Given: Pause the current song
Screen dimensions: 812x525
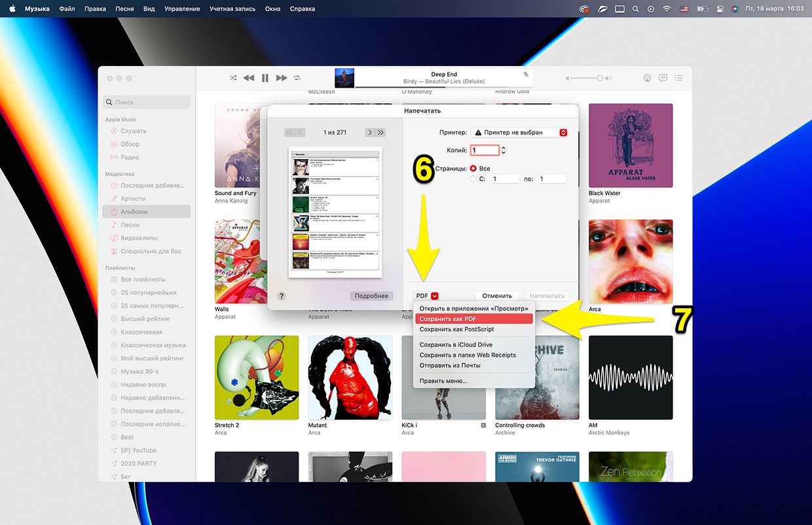Looking at the screenshot, I should 265,78.
